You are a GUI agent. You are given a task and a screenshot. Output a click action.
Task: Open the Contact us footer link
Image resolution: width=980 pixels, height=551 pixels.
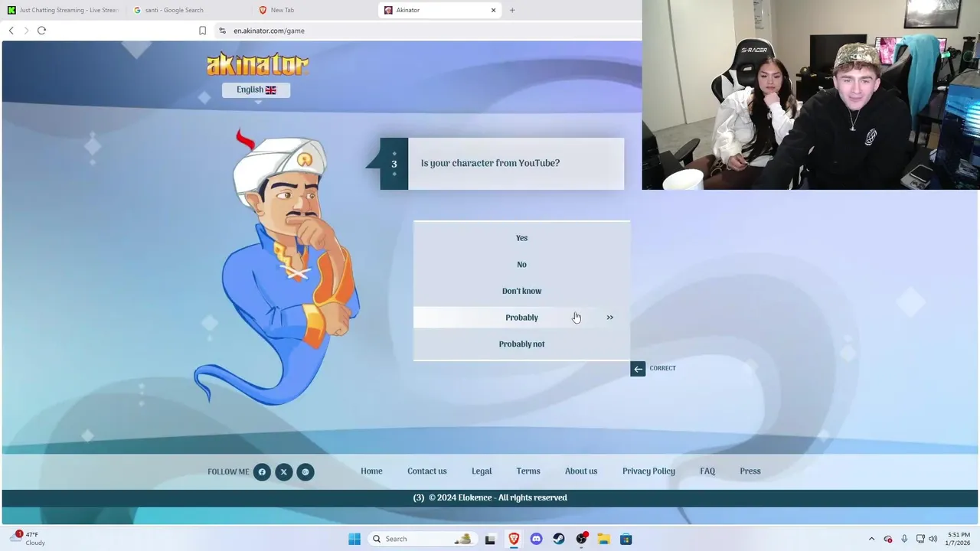(427, 471)
